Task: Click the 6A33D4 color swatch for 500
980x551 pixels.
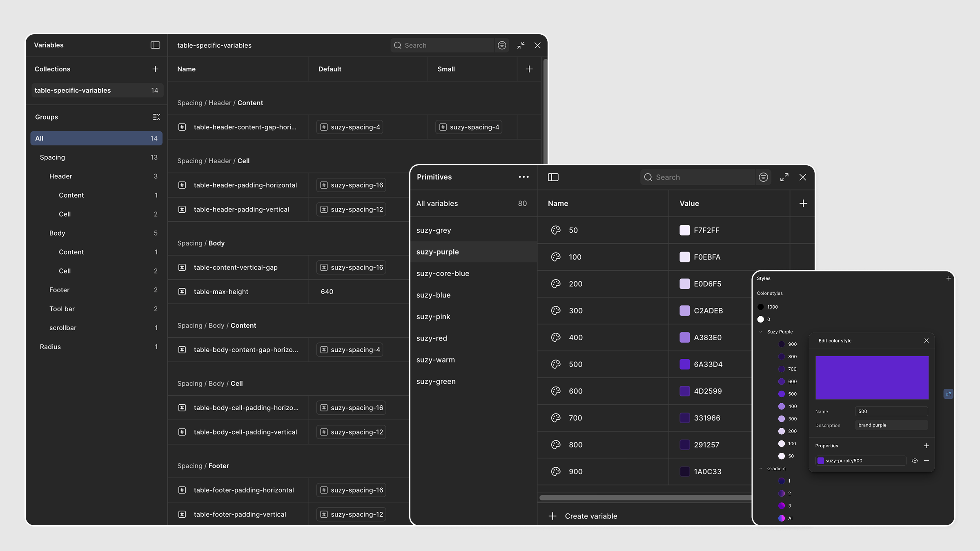Action: [x=685, y=364]
